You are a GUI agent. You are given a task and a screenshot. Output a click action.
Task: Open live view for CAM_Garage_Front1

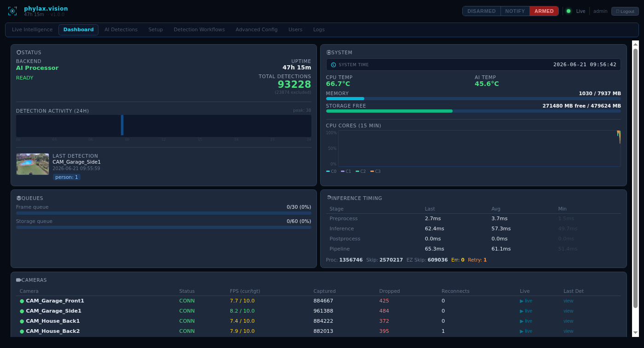(526, 301)
